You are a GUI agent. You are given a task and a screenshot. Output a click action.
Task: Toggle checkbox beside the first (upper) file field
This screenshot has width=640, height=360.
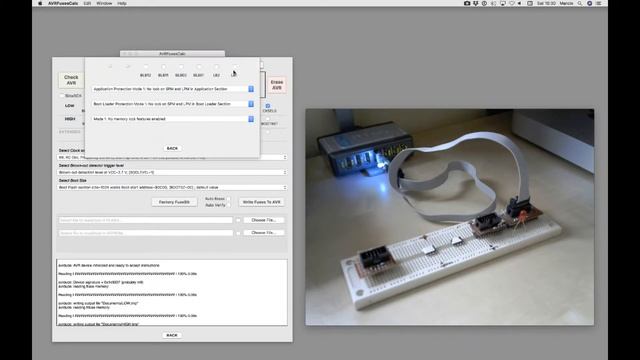click(238, 220)
